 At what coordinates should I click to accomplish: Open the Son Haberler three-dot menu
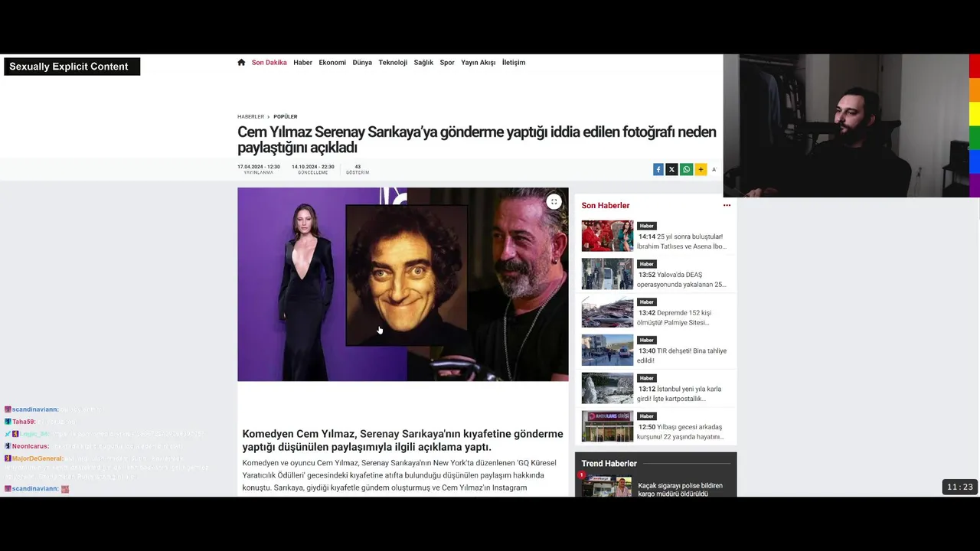tap(727, 205)
